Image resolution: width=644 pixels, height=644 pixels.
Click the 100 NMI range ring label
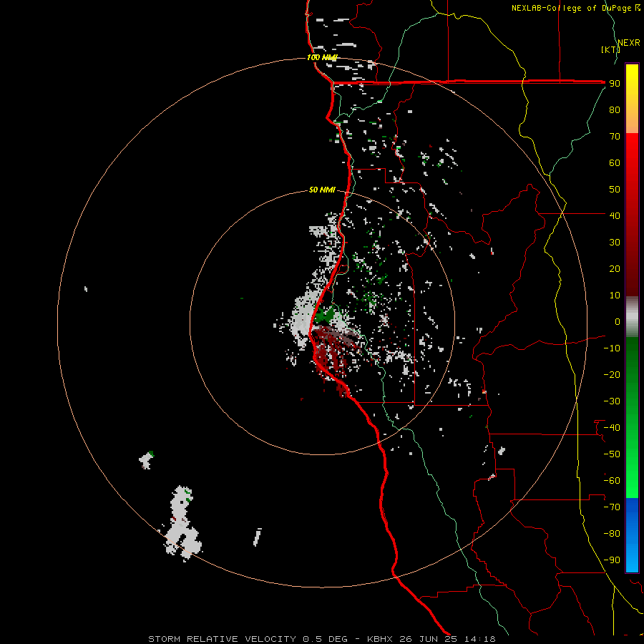click(x=322, y=57)
